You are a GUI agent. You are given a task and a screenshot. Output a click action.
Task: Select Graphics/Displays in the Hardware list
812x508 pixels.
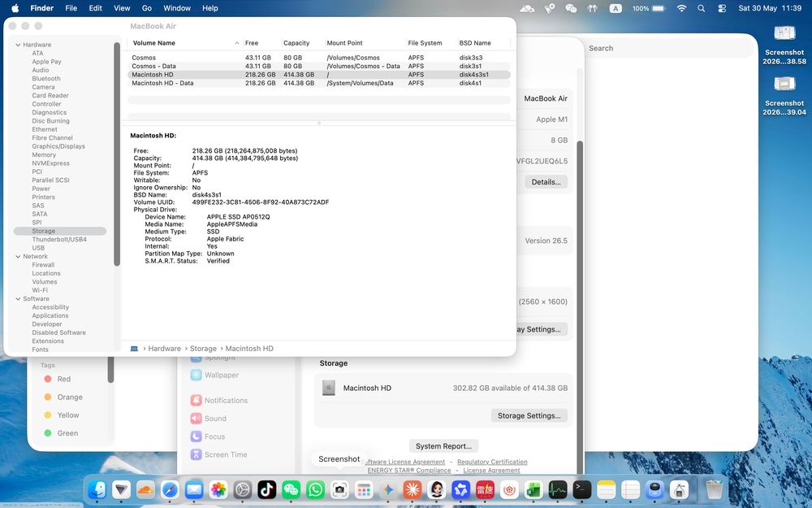[58, 146]
